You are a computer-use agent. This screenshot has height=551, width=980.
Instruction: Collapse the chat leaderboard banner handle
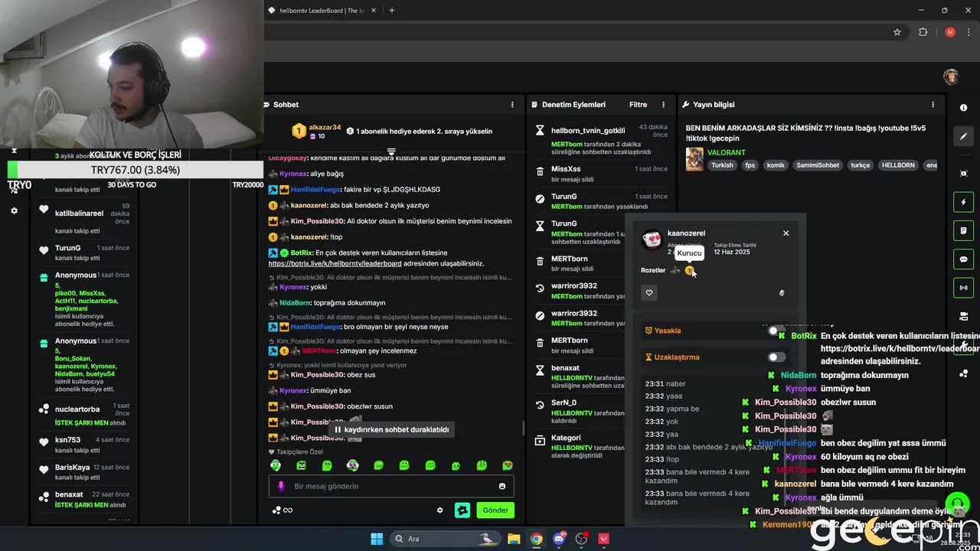pos(391,152)
